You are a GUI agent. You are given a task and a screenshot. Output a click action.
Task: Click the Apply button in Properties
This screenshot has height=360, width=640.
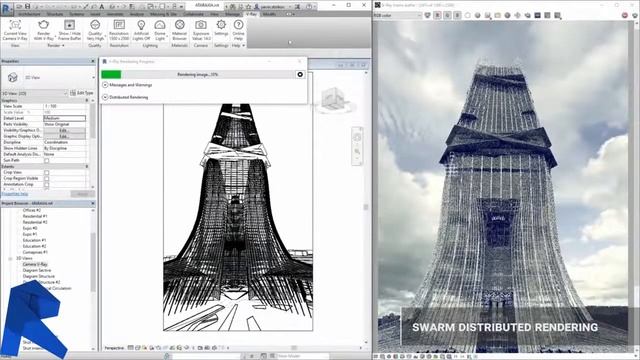click(x=83, y=194)
